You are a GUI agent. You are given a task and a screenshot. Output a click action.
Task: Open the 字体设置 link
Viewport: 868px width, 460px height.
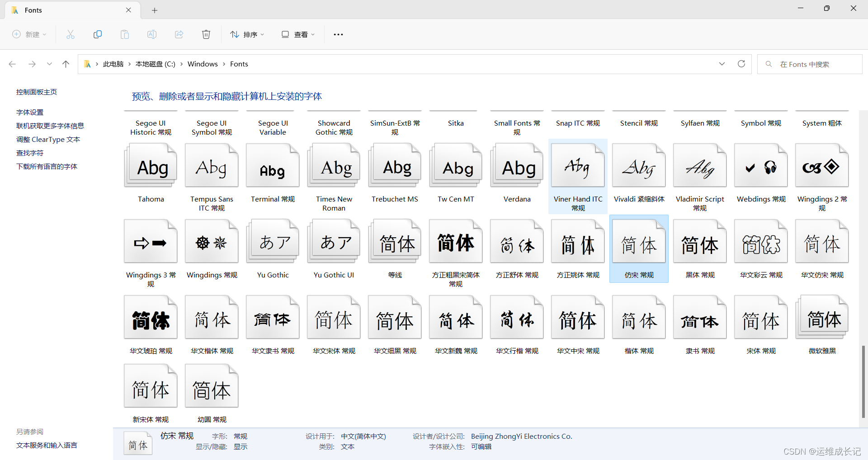[30, 112]
